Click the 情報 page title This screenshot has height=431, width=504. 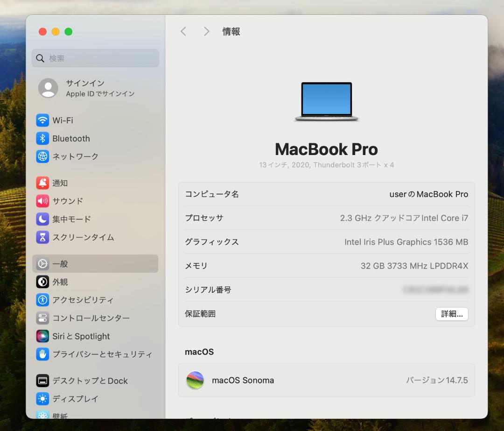231,32
